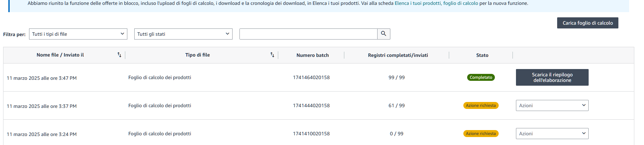
Task: Click the green Completato status badge
Action: [x=481, y=77]
